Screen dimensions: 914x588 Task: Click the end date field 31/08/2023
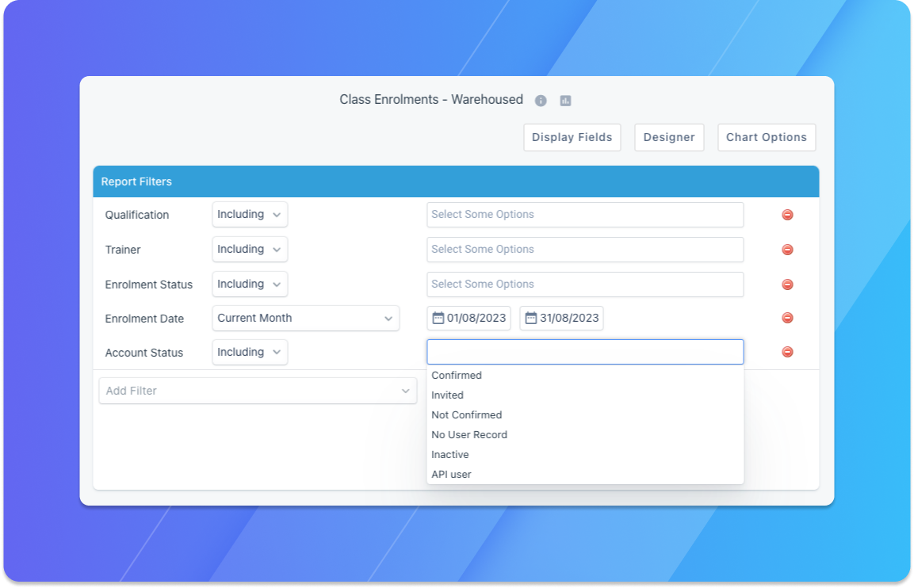tap(561, 319)
